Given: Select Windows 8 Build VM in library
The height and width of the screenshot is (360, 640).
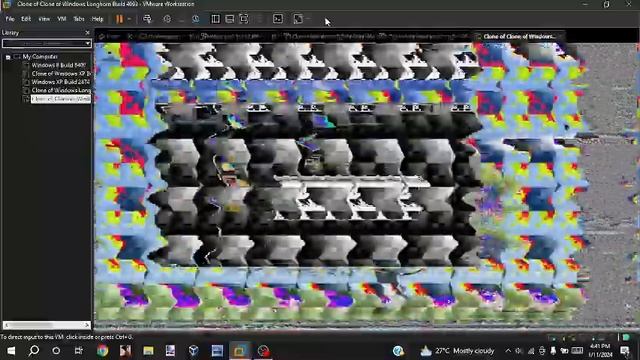Looking at the screenshot, I should 58,65.
